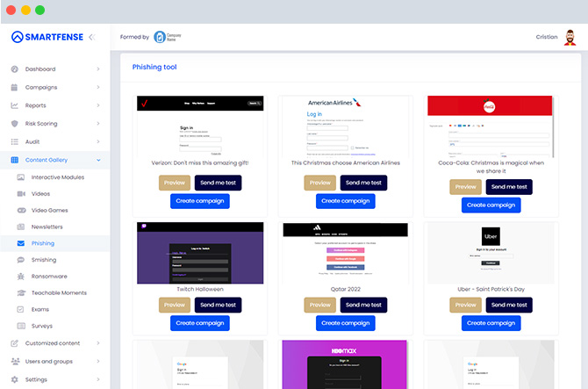Expand the Reports menu chevron

click(x=98, y=105)
